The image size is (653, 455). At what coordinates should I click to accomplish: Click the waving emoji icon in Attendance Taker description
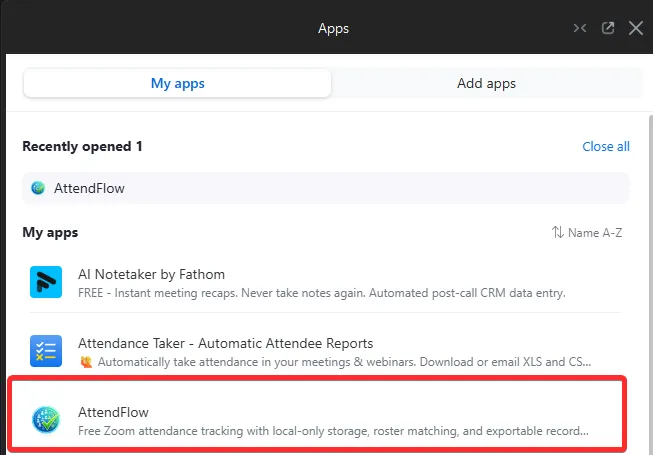86,362
